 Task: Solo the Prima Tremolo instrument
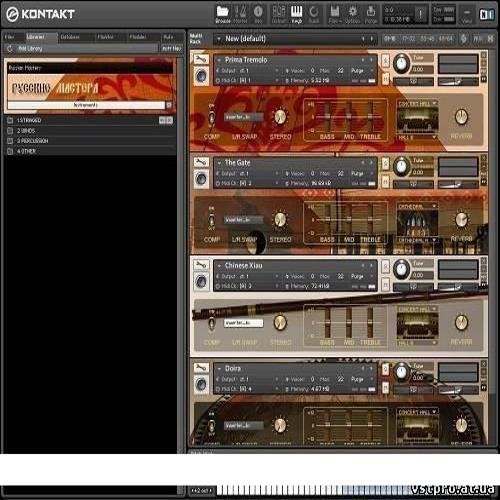point(385,61)
